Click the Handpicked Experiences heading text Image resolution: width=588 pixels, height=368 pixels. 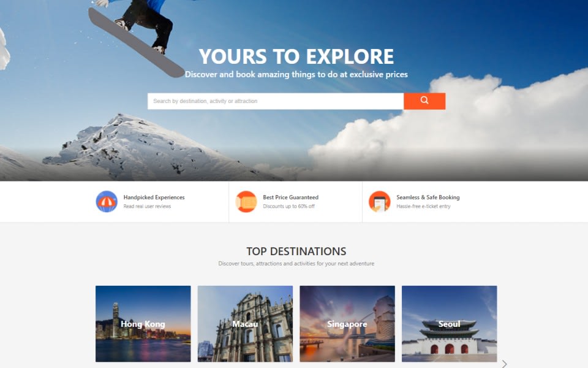click(x=154, y=197)
